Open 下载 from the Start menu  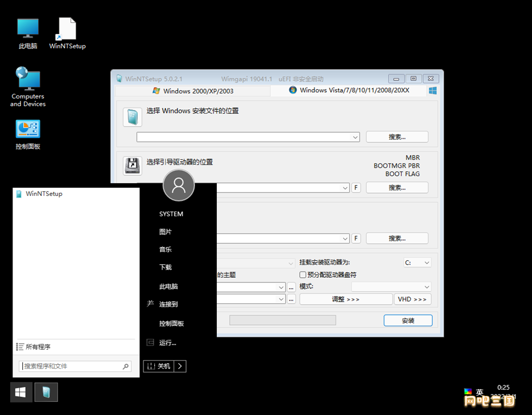tap(166, 267)
